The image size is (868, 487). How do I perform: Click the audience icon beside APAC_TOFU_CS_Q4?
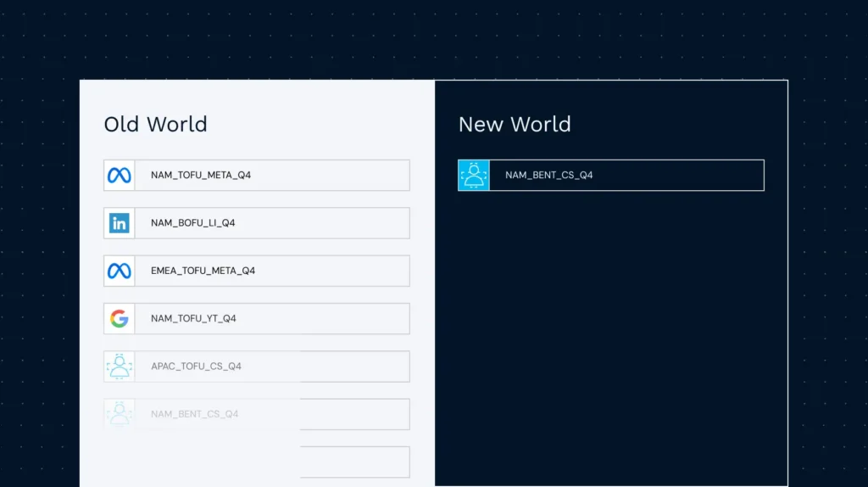point(120,367)
